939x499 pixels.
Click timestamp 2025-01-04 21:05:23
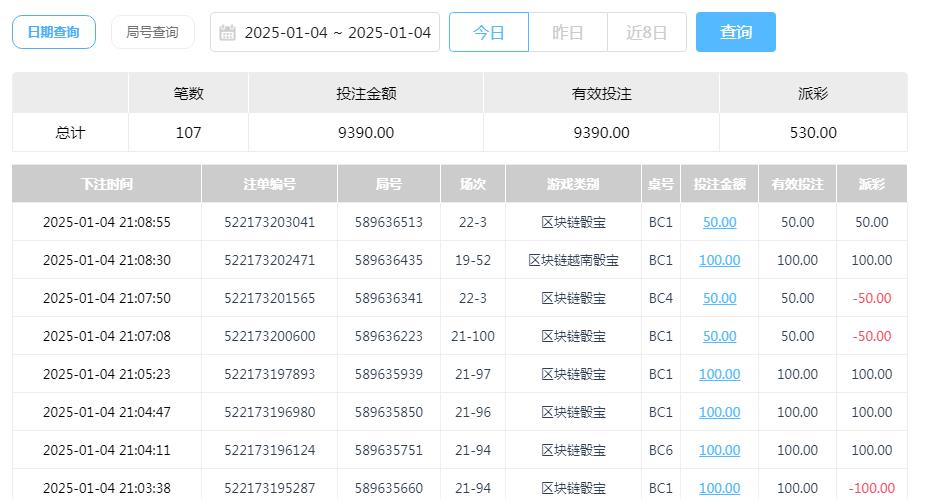click(107, 374)
